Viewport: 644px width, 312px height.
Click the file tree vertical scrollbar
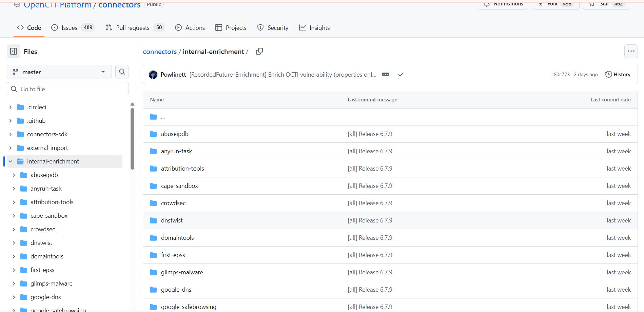click(132, 139)
